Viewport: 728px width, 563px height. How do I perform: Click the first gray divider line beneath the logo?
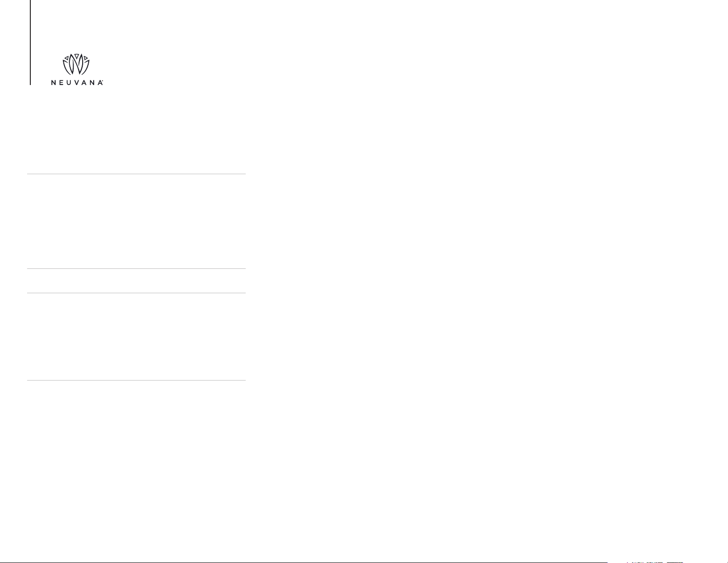click(136, 174)
